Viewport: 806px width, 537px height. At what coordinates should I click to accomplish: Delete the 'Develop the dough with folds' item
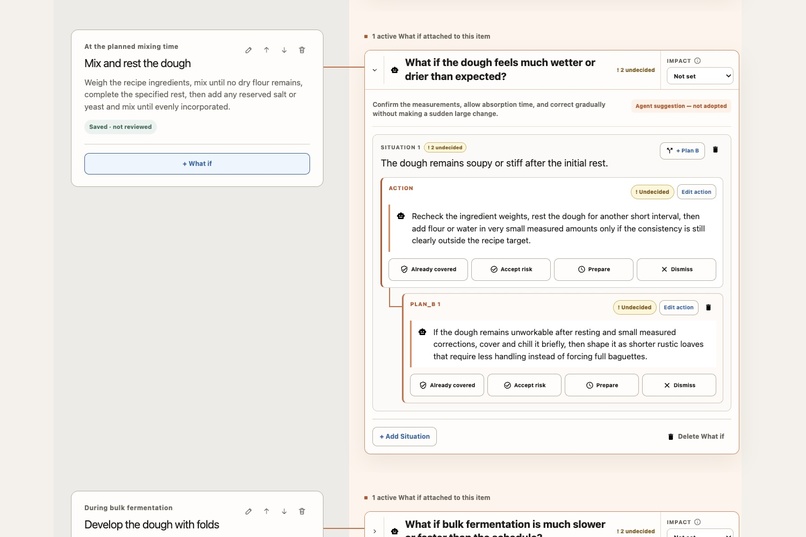[x=302, y=512]
